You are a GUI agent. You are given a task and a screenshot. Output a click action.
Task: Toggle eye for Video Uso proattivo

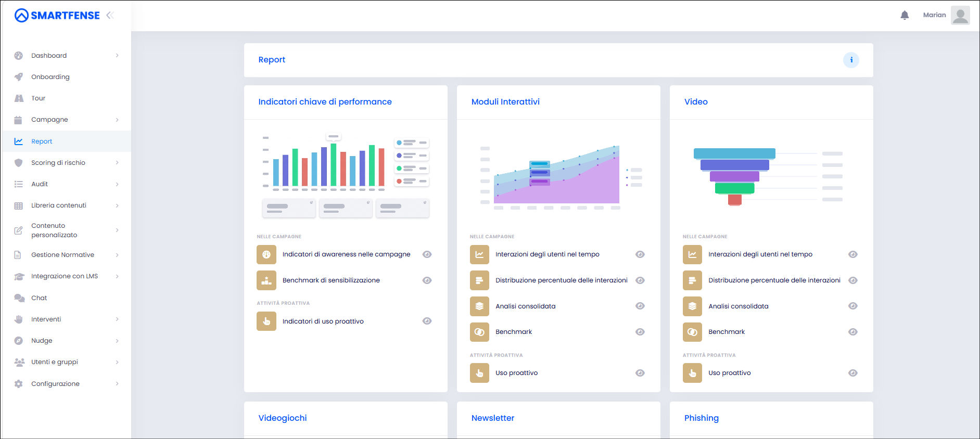(x=853, y=373)
